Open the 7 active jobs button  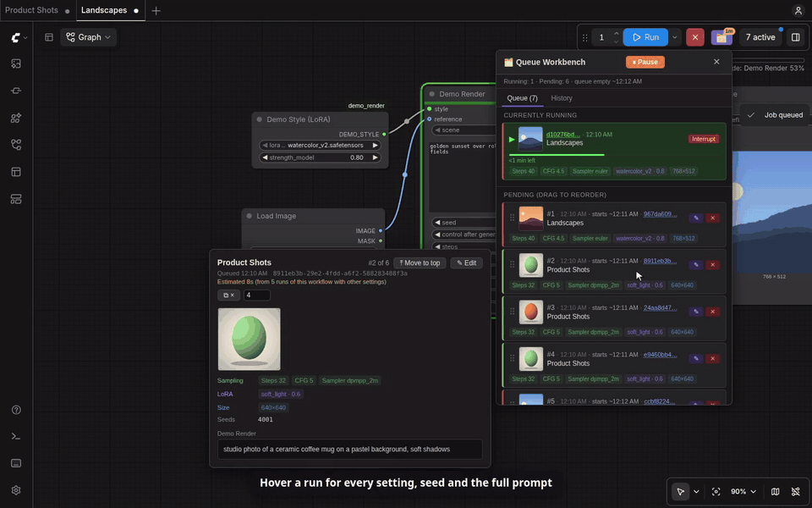coord(760,37)
